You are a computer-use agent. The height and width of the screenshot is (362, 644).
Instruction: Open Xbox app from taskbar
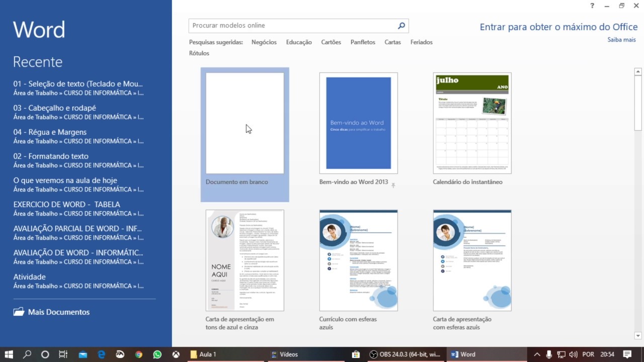(x=176, y=354)
